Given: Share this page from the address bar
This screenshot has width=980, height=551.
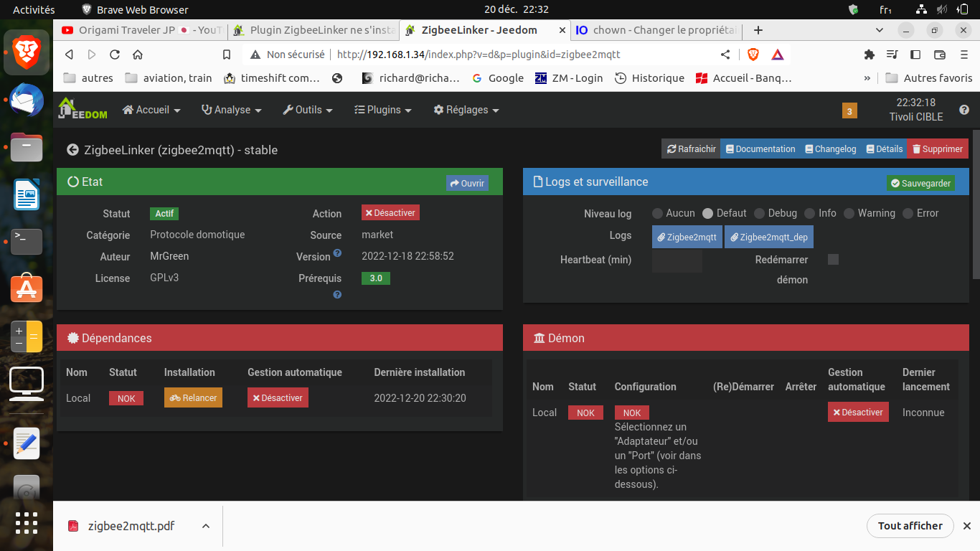Looking at the screenshot, I should coord(725,55).
